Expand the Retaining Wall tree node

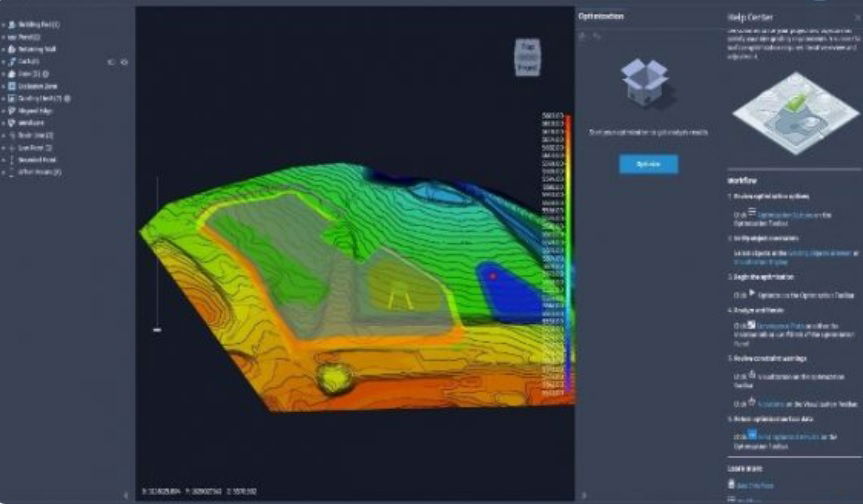click(x=3, y=49)
